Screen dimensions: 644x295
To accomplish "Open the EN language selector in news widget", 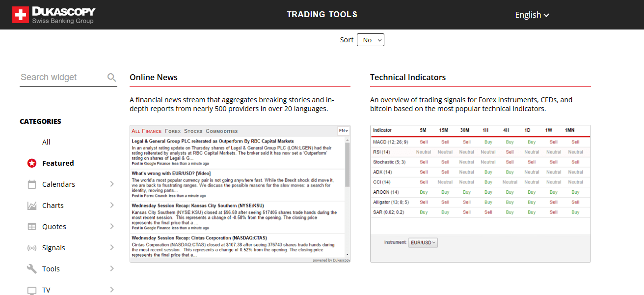I will [x=343, y=131].
